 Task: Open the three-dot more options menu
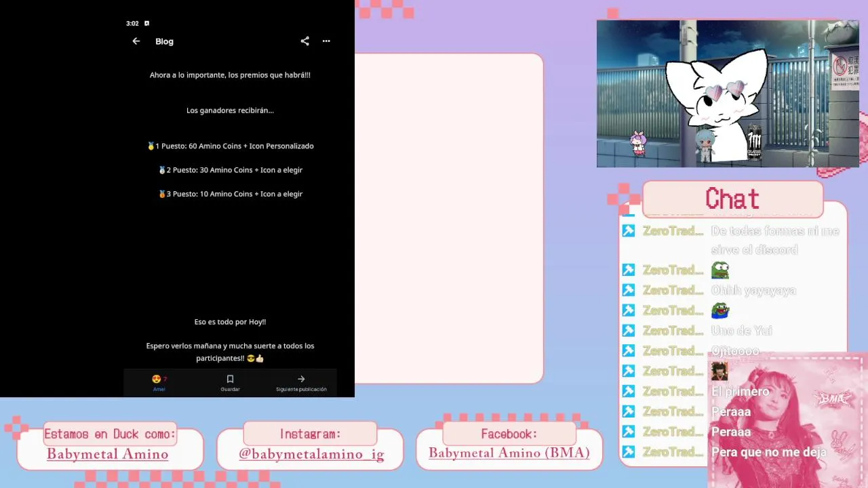point(326,41)
